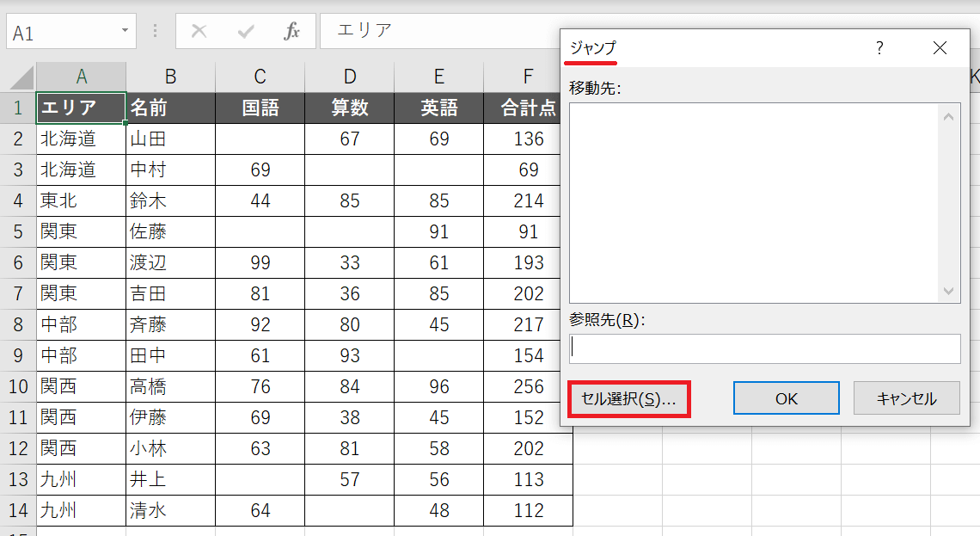Expand the Name Box dropdown arrow
980x536 pixels.
pos(125,32)
